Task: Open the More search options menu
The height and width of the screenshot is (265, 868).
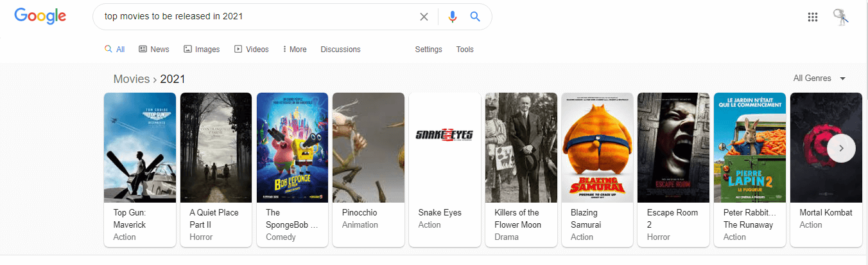Action: click(x=295, y=50)
